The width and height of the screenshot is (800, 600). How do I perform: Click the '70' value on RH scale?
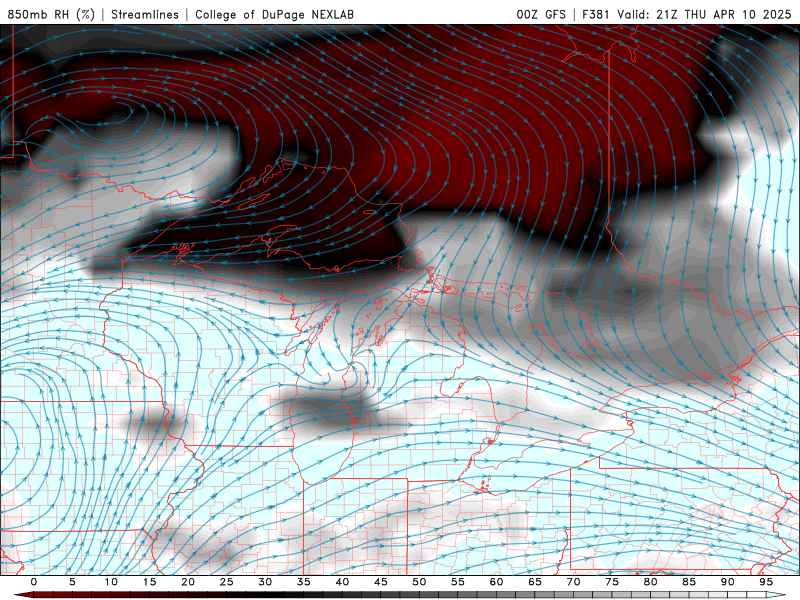(x=573, y=582)
